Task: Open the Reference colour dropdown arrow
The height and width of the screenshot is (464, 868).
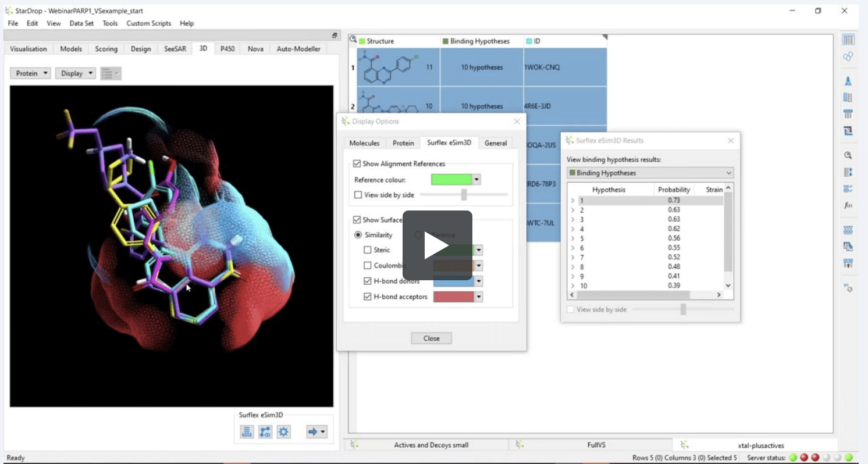Action: (477, 180)
